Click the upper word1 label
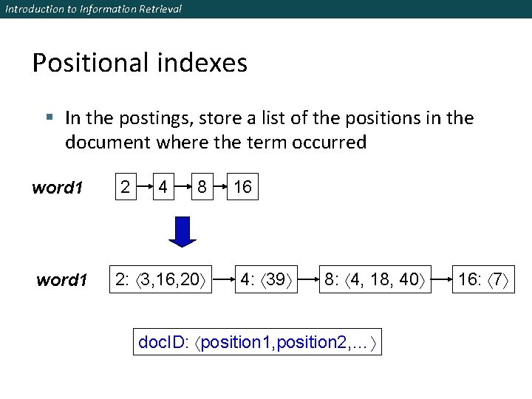This screenshot has height=399, width=532. [58, 188]
